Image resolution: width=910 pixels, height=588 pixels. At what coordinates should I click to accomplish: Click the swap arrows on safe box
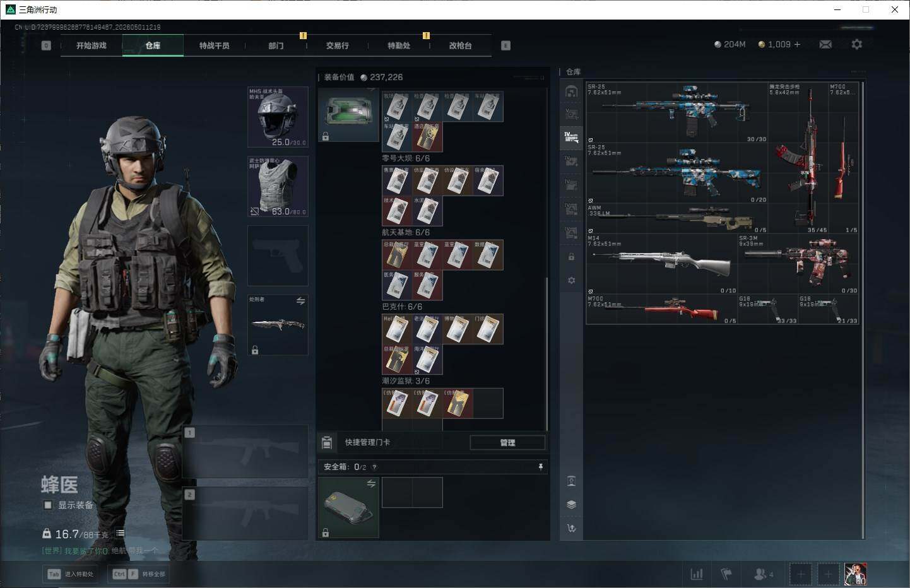point(371,484)
